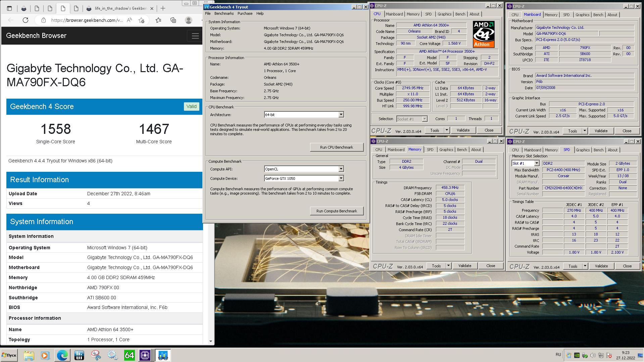Switch to CPU-Z taskbar icon
644x362 pixels.
tap(145, 355)
